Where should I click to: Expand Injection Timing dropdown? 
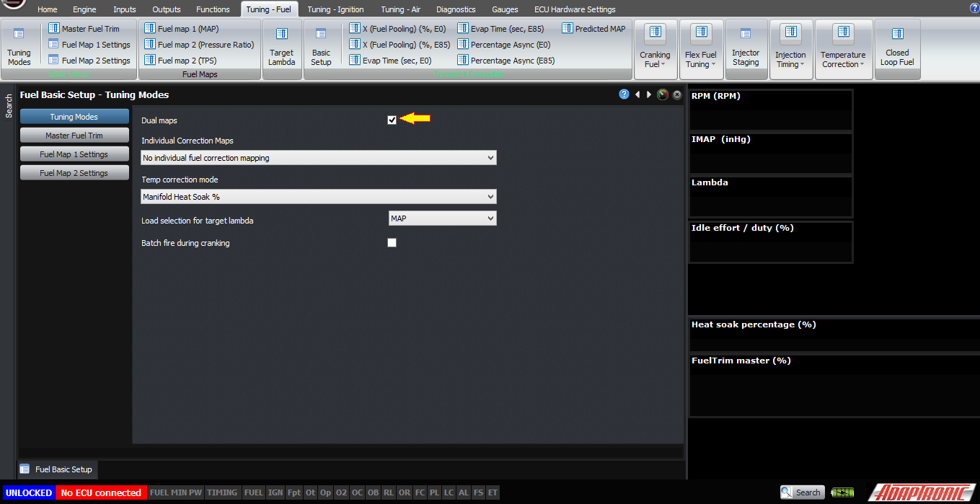tap(790, 48)
